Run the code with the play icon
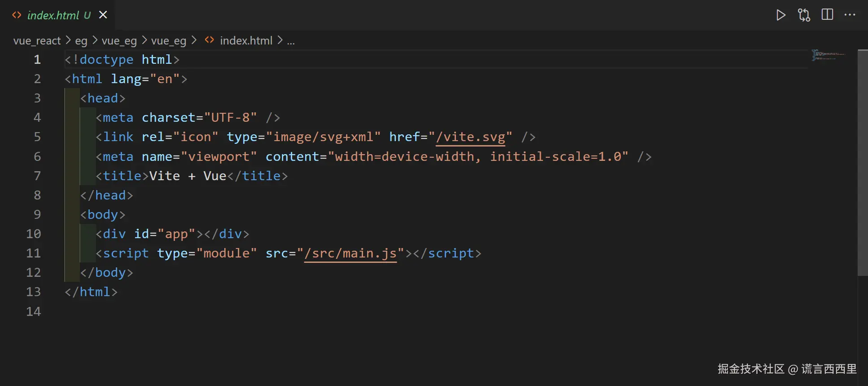The height and width of the screenshot is (386, 868). [x=780, y=15]
